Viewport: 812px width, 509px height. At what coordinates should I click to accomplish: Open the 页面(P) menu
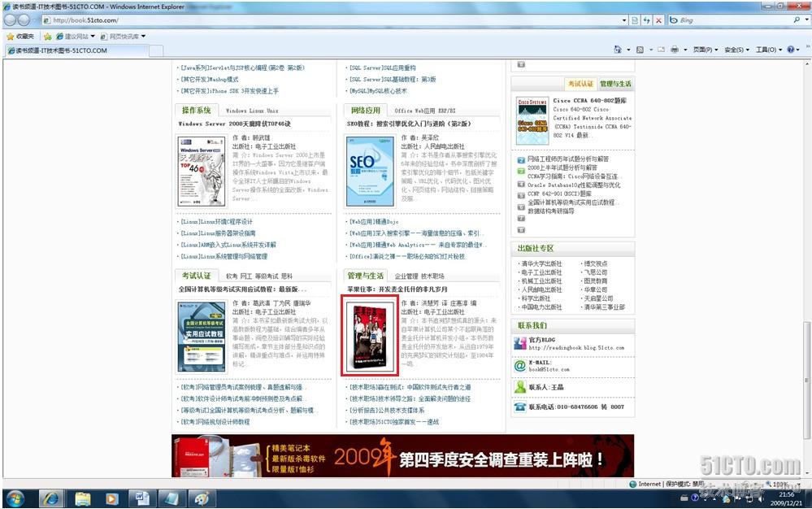[x=706, y=50]
